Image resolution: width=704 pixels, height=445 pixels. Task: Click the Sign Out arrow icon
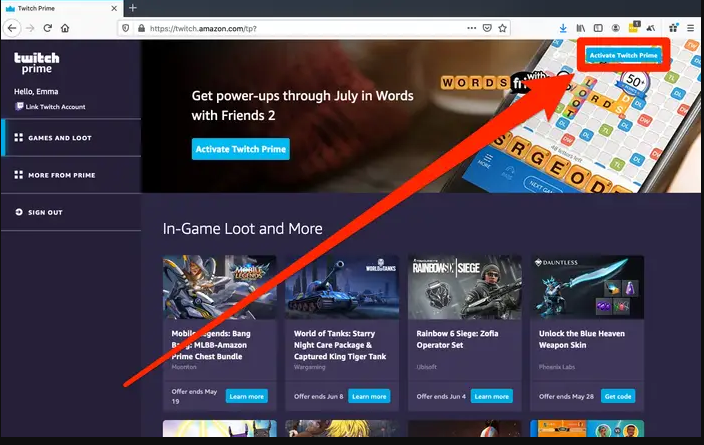pos(19,212)
